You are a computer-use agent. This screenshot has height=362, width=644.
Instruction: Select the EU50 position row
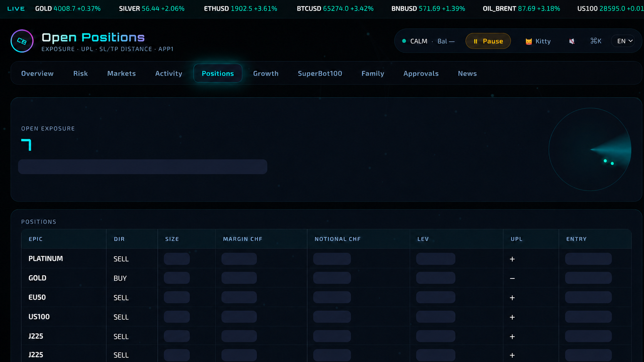pyautogui.click(x=326, y=297)
